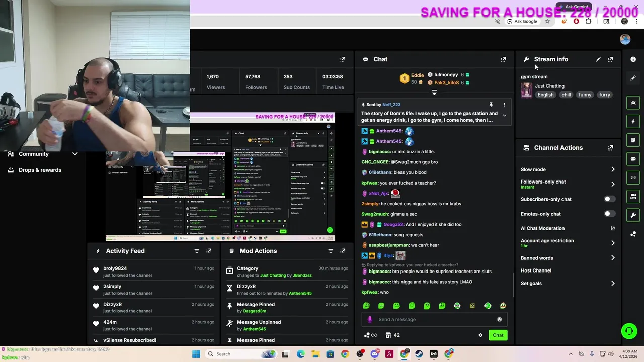Open Steam from the taskbar
This screenshot has height=362, width=644.
click(x=419, y=354)
